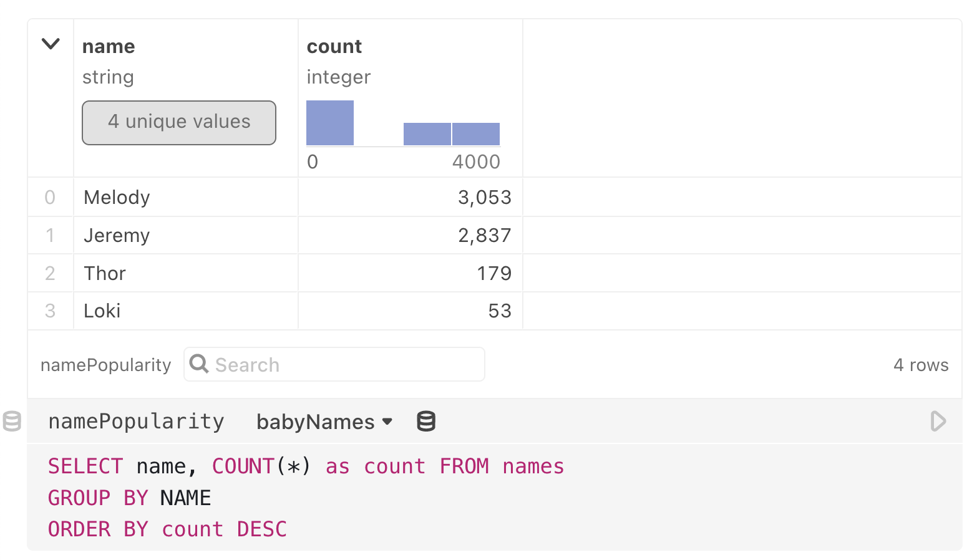The height and width of the screenshot is (560, 972).
Task: Click into the Search input field
Action: coord(334,364)
